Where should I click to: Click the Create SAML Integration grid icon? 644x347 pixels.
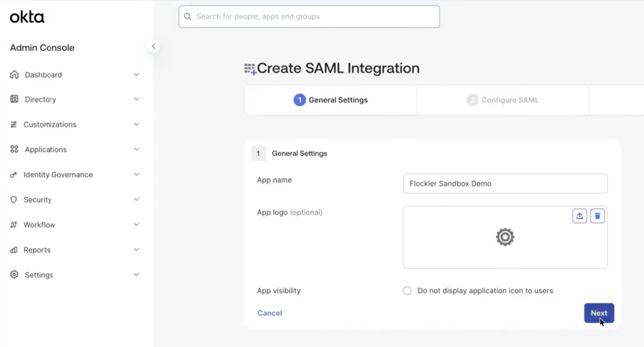[x=250, y=69]
